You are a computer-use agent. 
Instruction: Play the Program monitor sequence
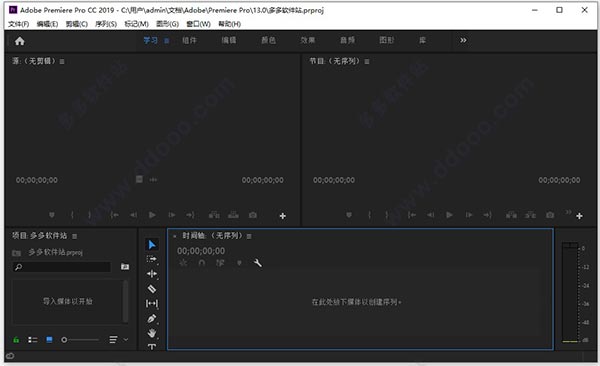(x=449, y=215)
